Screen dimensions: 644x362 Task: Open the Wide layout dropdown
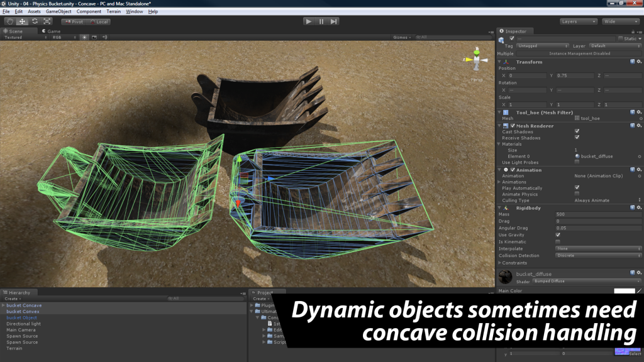point(619,21)
